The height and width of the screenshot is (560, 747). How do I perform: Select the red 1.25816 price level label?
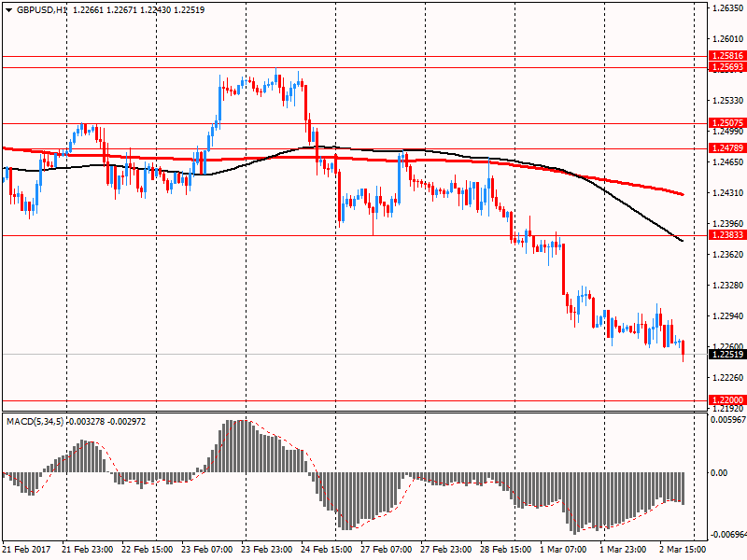tap(727, 56)
